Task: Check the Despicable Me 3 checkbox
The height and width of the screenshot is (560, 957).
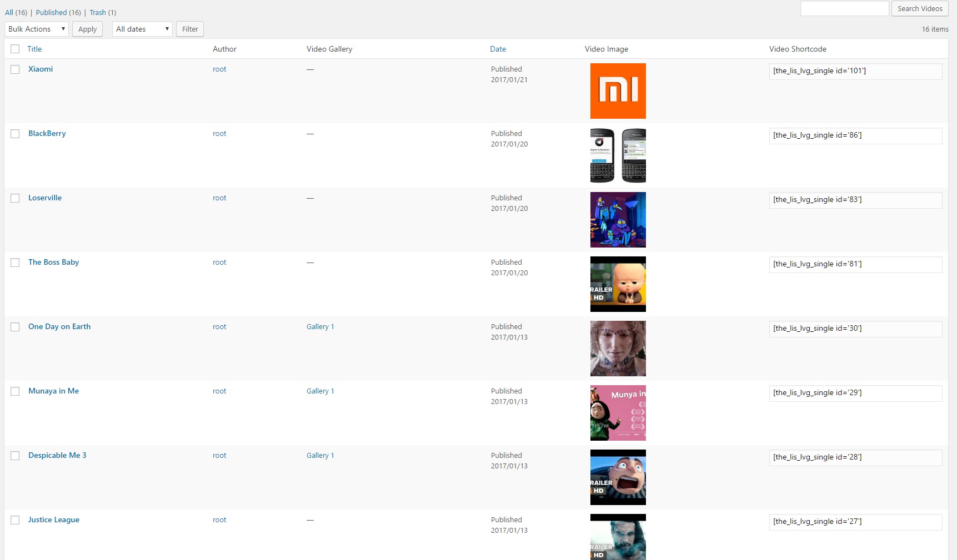Action: click(15, 456)
